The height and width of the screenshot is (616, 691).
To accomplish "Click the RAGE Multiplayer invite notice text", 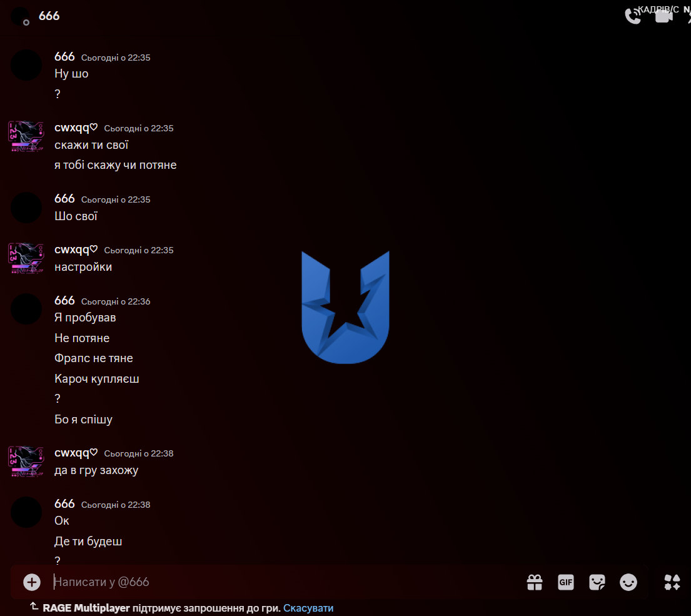I will pyautogui.click(x=161, y=608).
